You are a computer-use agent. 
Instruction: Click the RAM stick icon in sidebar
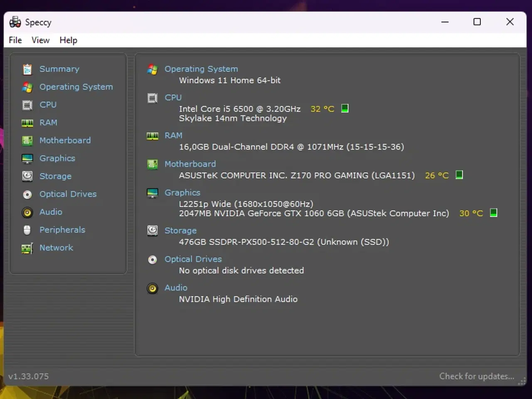tap(27, 123)
